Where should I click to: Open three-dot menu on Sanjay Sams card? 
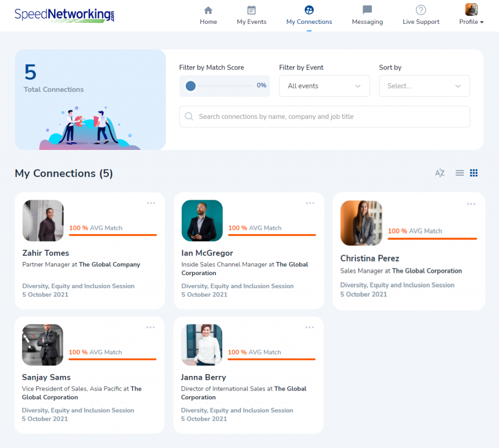pos(151,327)
